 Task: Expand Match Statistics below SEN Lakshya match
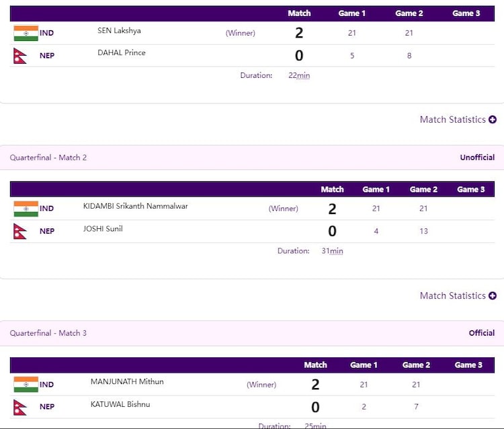coord(458,120)
